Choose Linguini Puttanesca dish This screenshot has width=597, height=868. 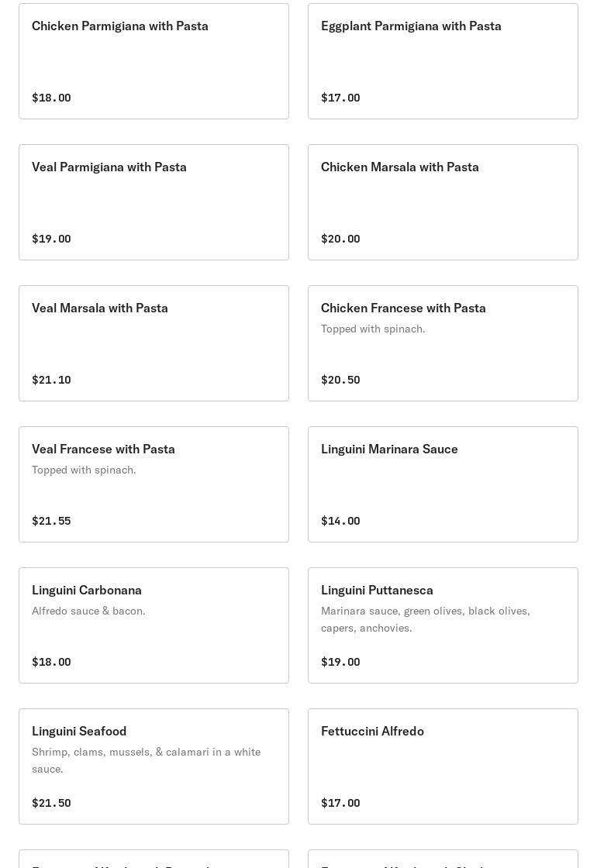[443, 625]
